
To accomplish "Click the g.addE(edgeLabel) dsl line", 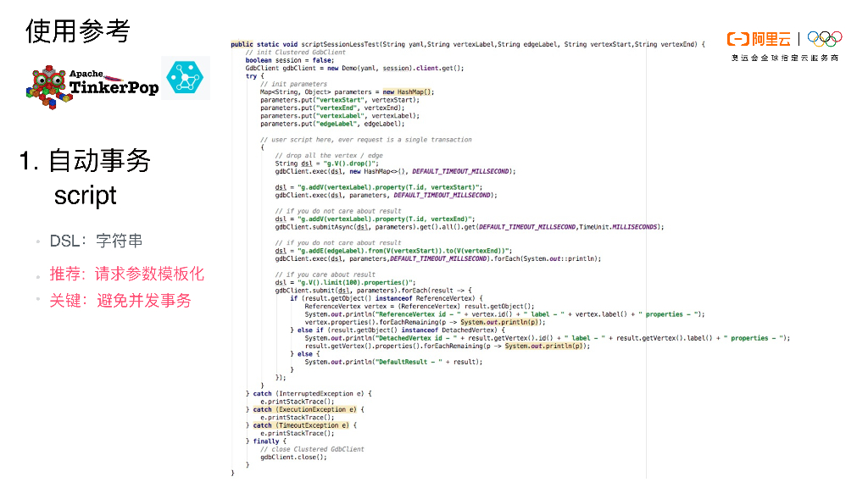I will pos(393,251).
